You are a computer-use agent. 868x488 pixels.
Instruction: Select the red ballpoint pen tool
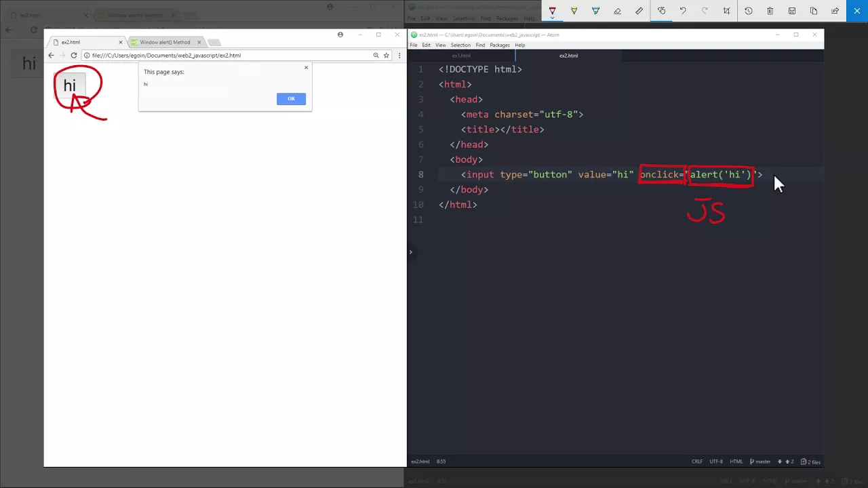tap(552, 11)
